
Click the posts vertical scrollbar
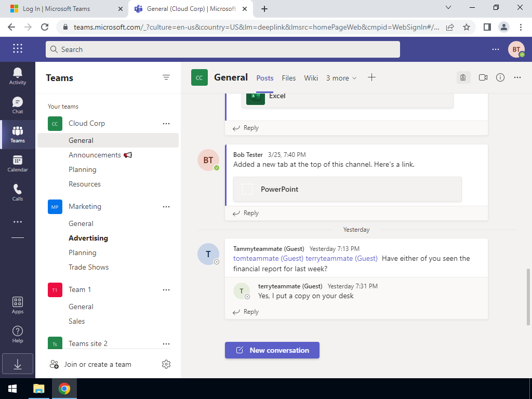coord(528,297)
